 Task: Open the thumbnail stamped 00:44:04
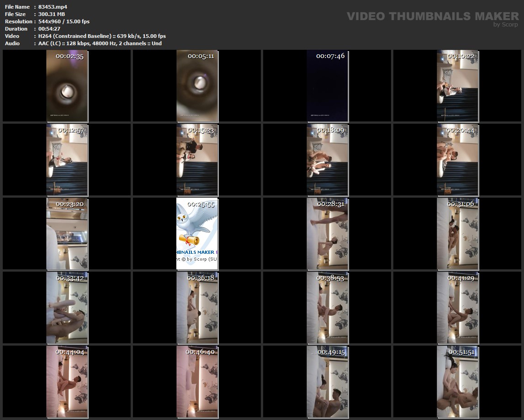click(x=67, y=382)
